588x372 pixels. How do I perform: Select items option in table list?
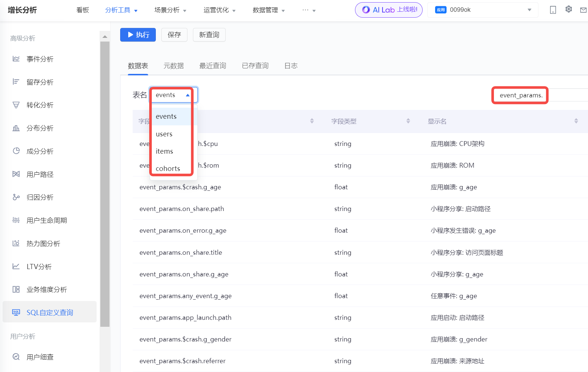(173, 151)
